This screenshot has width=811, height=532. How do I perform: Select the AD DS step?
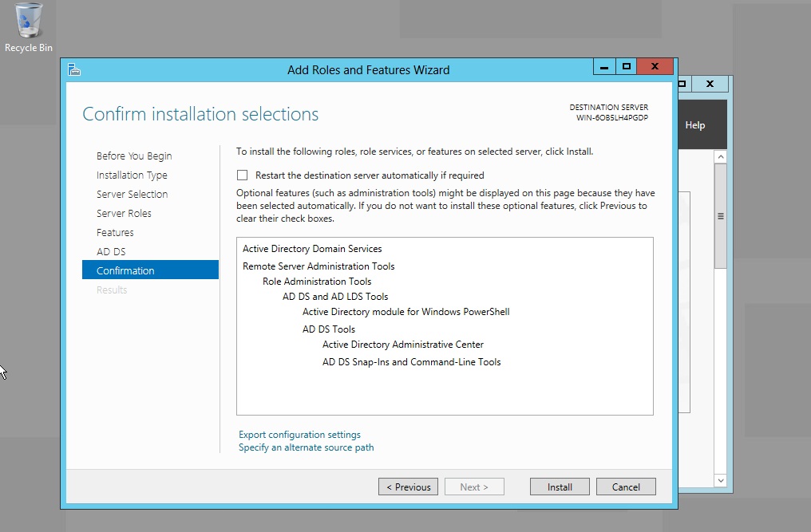[111, 252]
